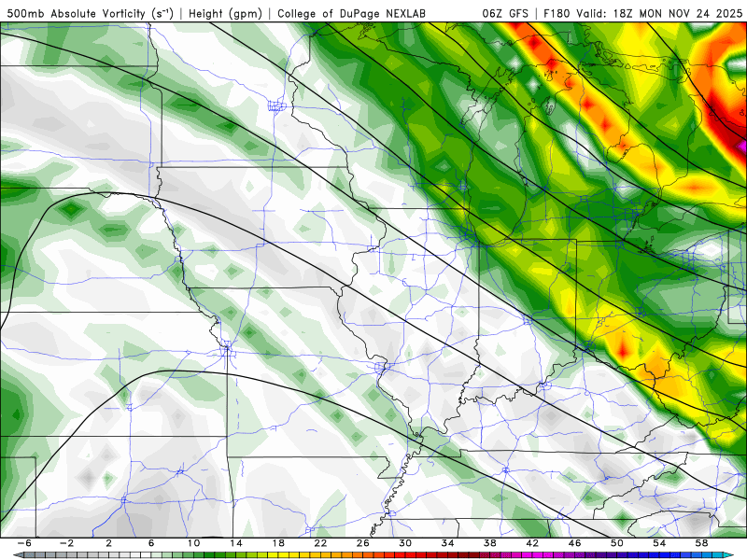The image size is (747, 560).
Task: Click the '34' colorbar scale label
Action: point(448,543)
